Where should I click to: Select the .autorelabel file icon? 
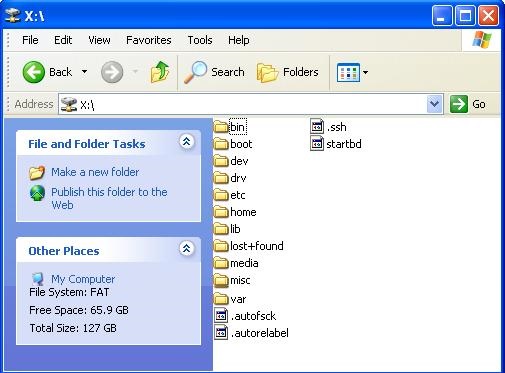[221, 332]
